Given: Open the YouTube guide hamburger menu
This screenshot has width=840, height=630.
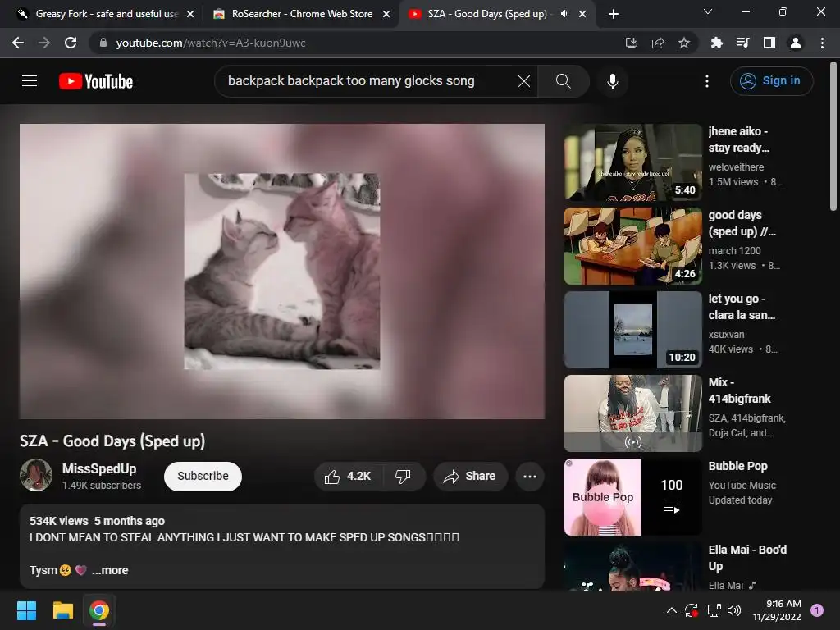Looking at the screenshot, I should [x=30, y=81].
